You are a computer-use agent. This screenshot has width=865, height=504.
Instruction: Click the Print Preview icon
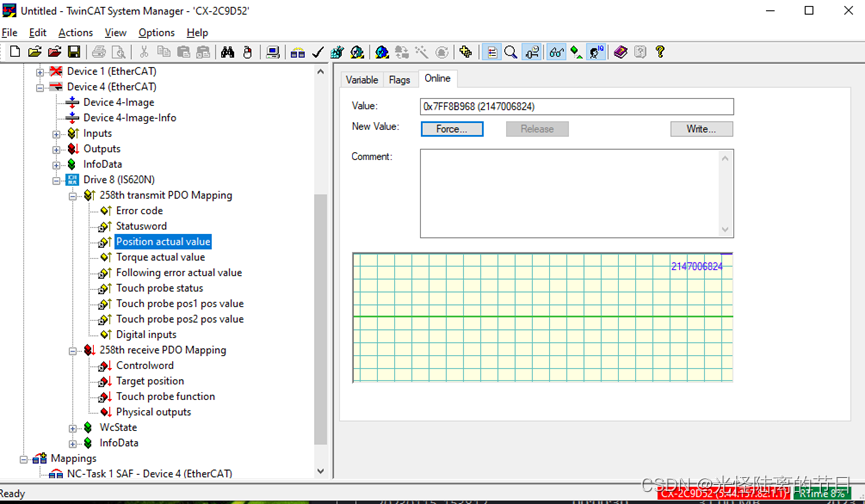pyautogui.click(x=118, y=52)
